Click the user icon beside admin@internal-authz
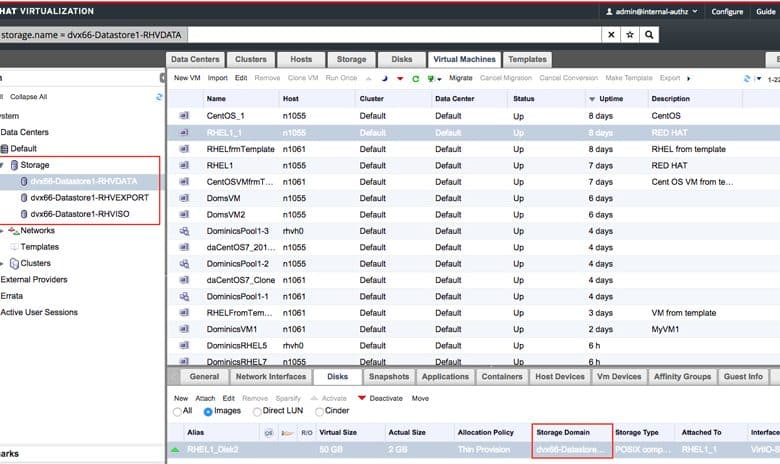This screenshot has width=780, height=464. [609, 11]
